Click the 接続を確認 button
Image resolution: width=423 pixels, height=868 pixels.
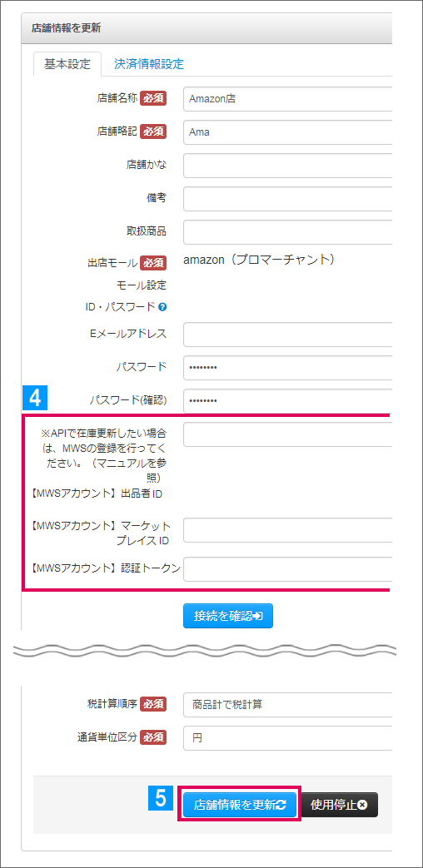coord(228,616)
